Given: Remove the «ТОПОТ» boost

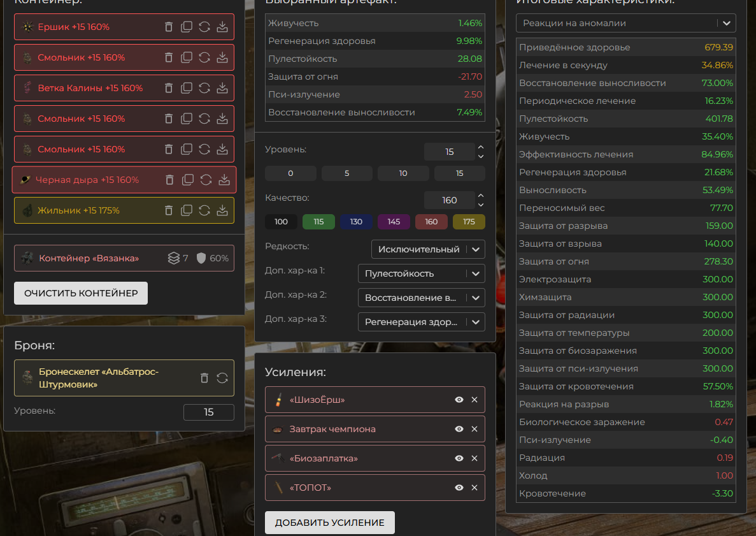Looking at the screenshot, I should pos(474,488).
